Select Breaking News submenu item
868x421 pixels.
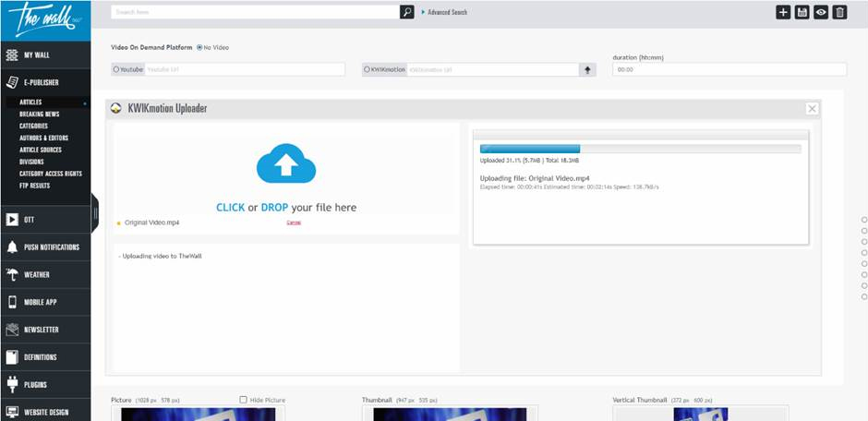40,114
